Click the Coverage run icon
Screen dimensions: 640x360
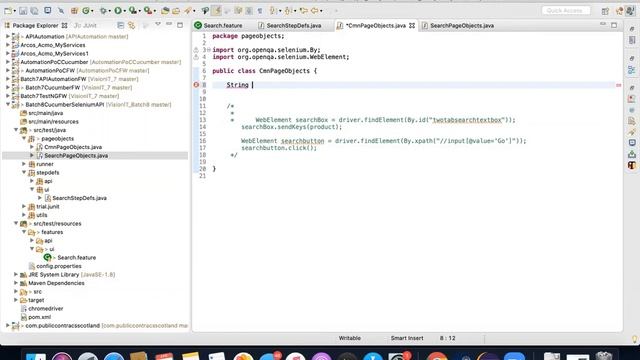coord(133,11)
